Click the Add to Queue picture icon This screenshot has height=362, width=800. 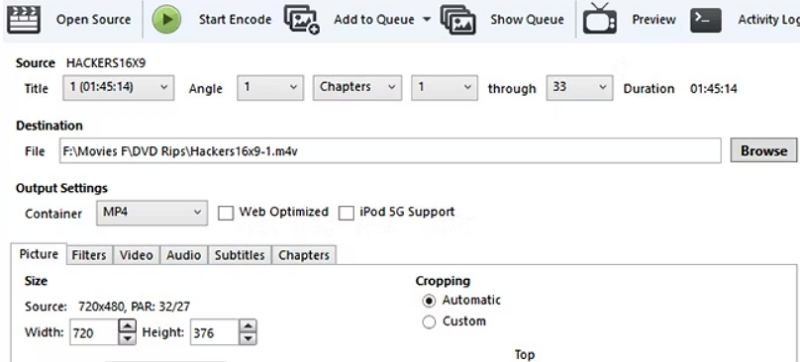pos(301,20)
